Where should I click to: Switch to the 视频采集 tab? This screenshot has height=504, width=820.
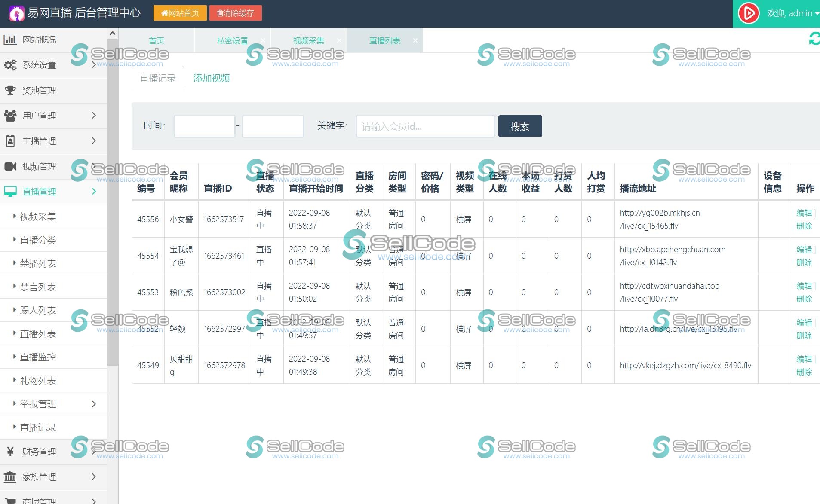point(308,40)
